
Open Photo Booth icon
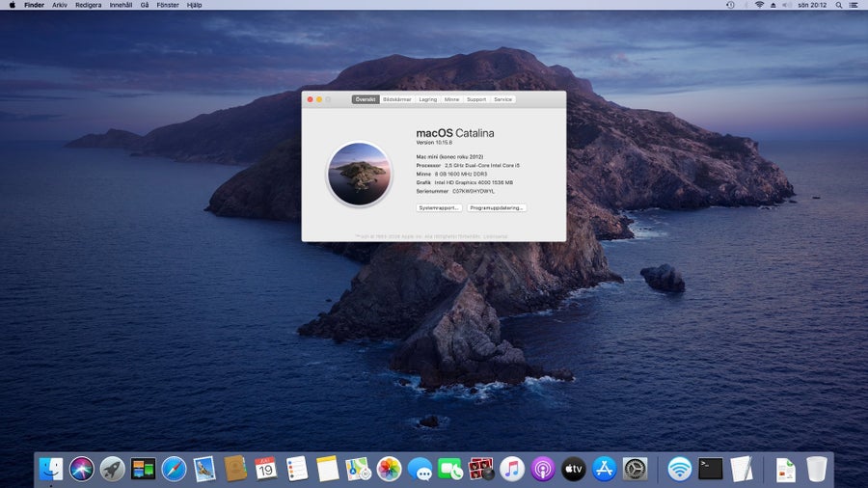click(481, 469)
